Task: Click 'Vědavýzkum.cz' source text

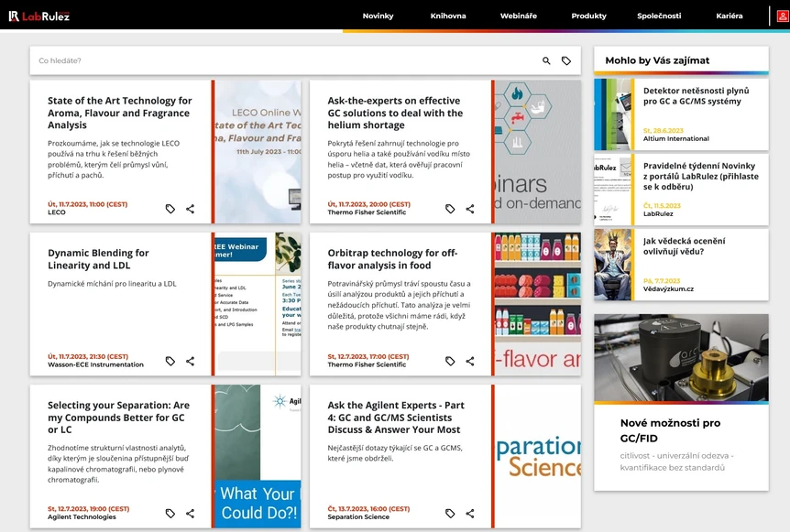Action: [669, 289]
